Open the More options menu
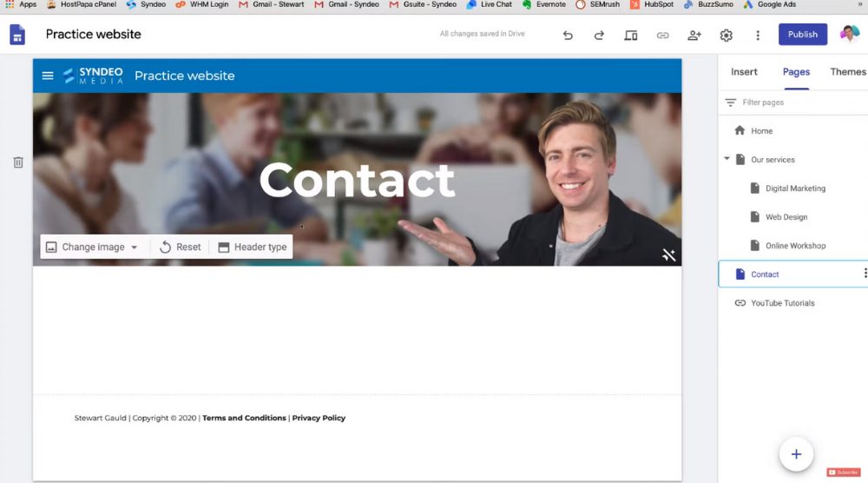The image size is (868, 483). (758, 36)
